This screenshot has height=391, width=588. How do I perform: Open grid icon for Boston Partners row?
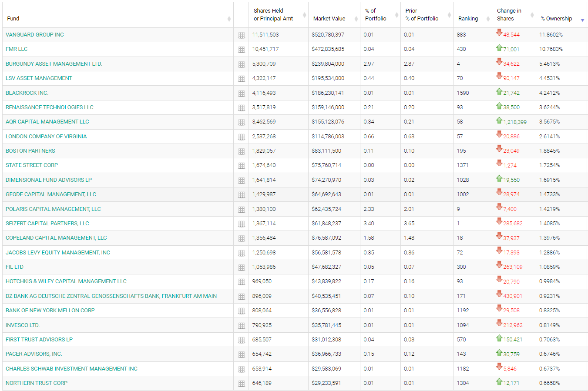tap(242, 151)
